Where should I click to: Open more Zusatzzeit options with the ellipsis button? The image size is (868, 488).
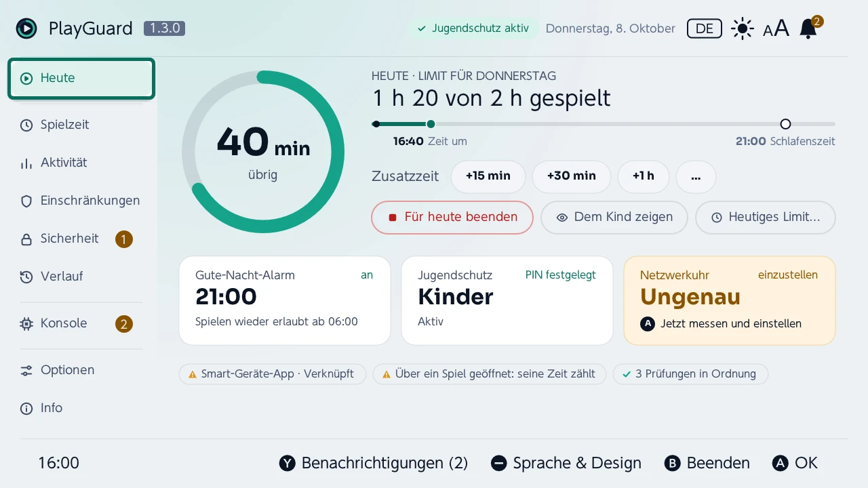[696, 176]
